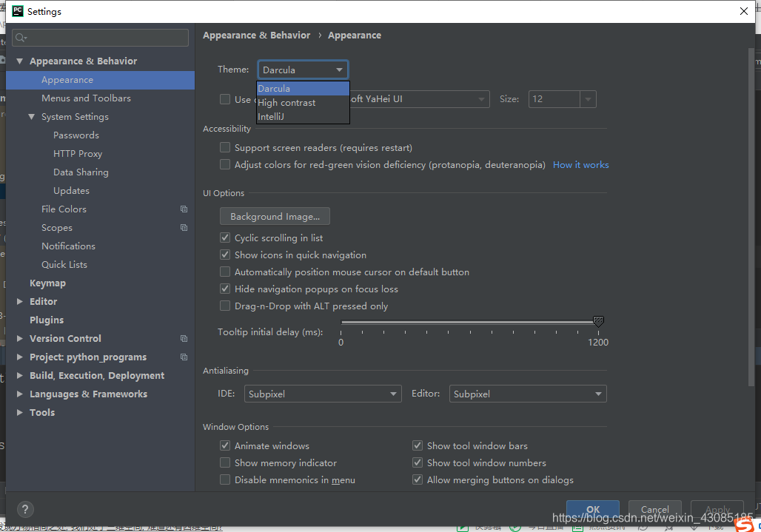Close the Settings dialog with X
The image size is (761, 532).
(744, 11)
